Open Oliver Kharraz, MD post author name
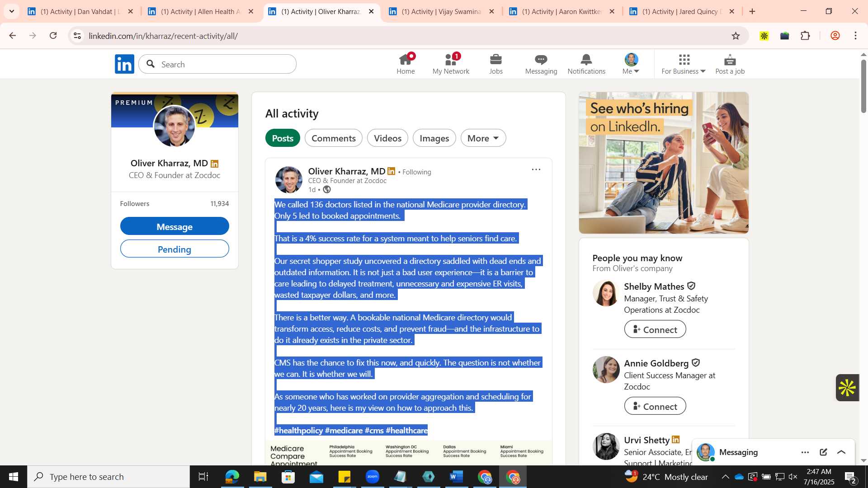Viewport: 868px width, 488px height. 346,171
